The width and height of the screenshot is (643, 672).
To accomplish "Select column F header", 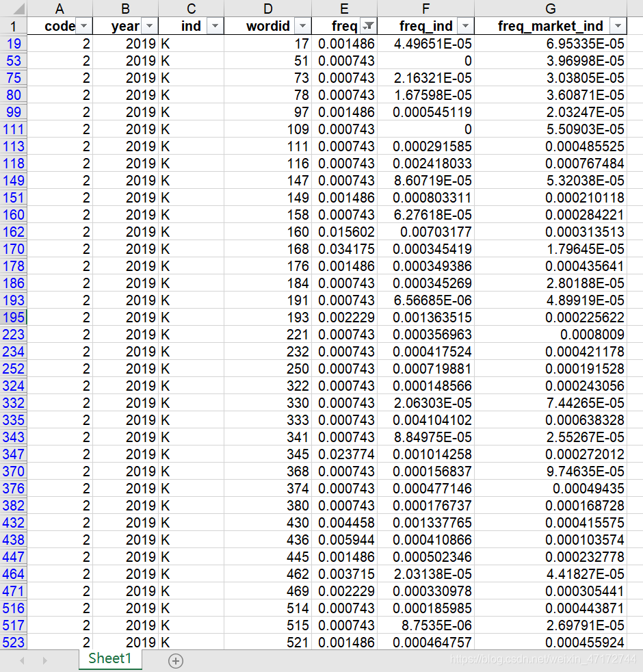I will click(425, 9).
